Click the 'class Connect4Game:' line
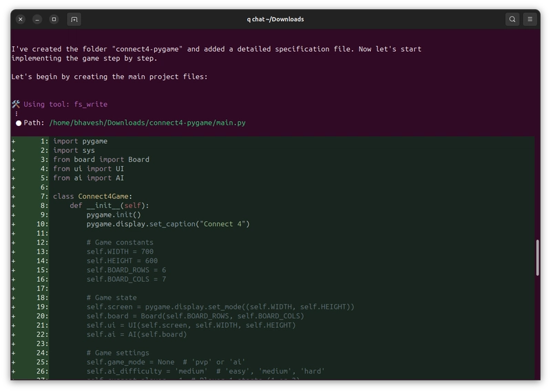Image resolution: width=551 pixels, height=392 pixels. point(93,196)
